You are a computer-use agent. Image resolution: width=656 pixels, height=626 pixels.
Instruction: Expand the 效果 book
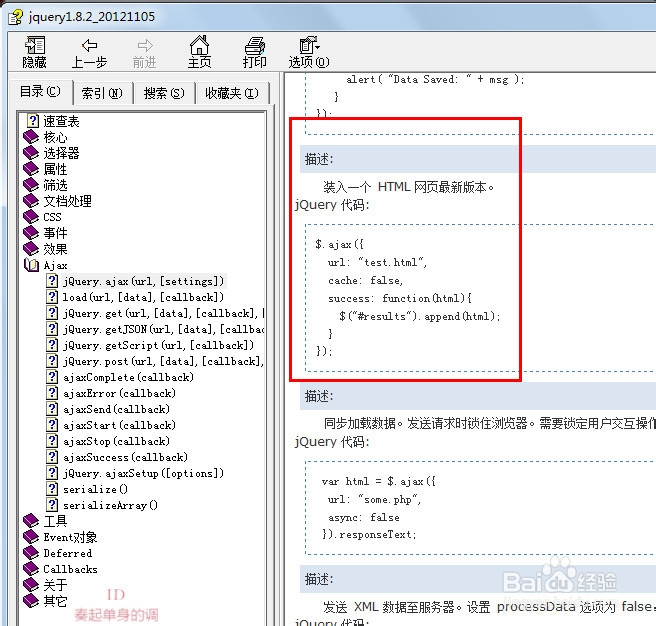point(45,249)
